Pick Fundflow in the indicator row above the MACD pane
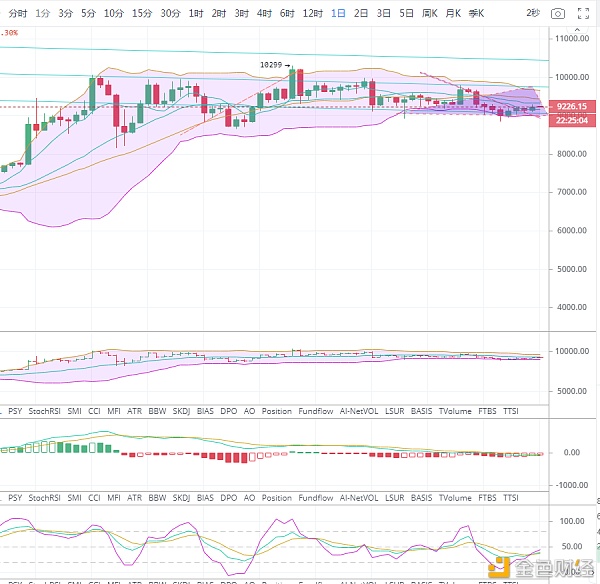The height and width of the screenshot is (584, 600). (x=316, y=411)
